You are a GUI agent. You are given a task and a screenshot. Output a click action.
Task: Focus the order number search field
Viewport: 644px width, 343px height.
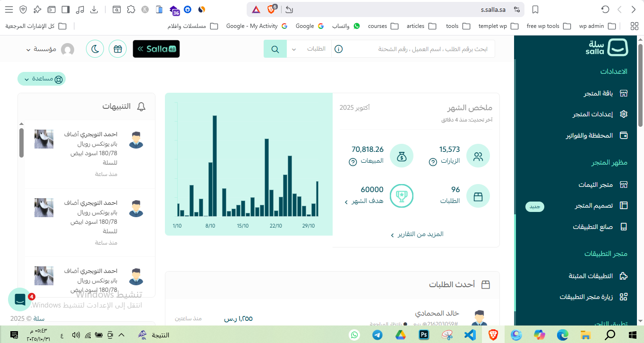pos(420,49)
